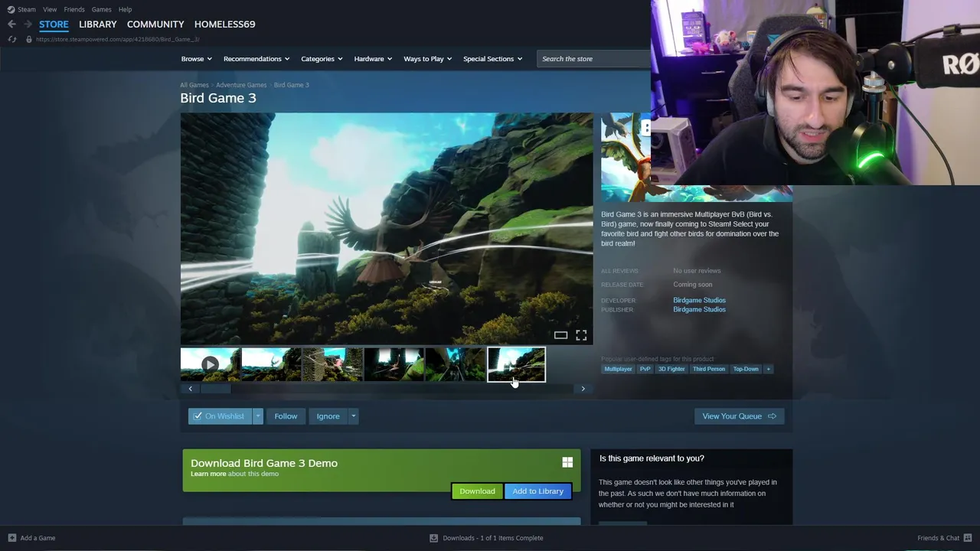Screen dimensions: 980x551
Task: Open the All Games breadcrumb link
Action: click(x=194, y=85)
